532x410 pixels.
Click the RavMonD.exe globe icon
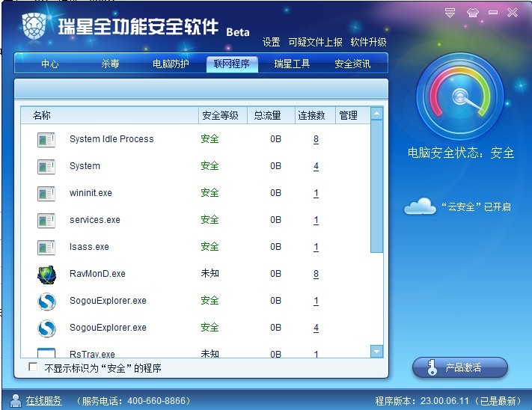pyautogui.click(x=46, y=275)
